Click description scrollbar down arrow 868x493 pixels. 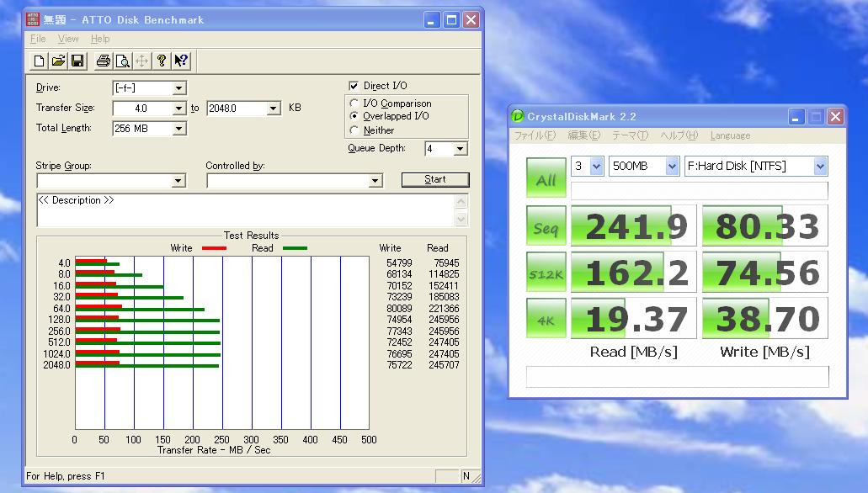point(461,220)
